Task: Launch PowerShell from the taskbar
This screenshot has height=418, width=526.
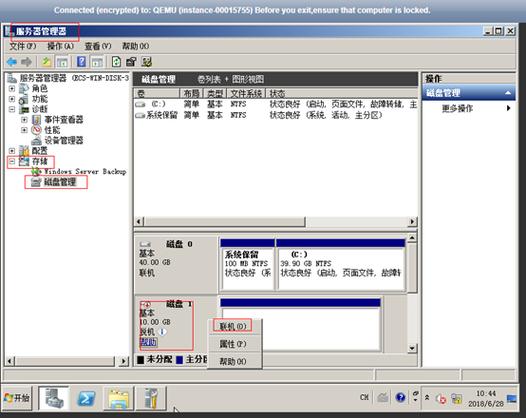Action: coord(86,398)
